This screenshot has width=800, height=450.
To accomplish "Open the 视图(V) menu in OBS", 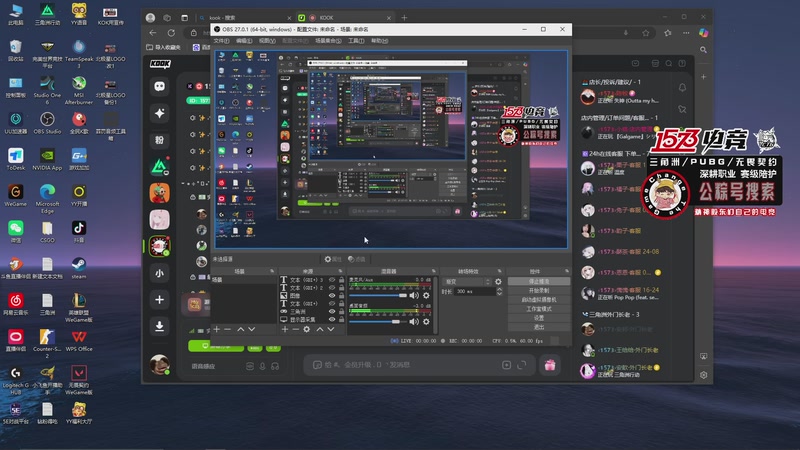I will (267, 41).
